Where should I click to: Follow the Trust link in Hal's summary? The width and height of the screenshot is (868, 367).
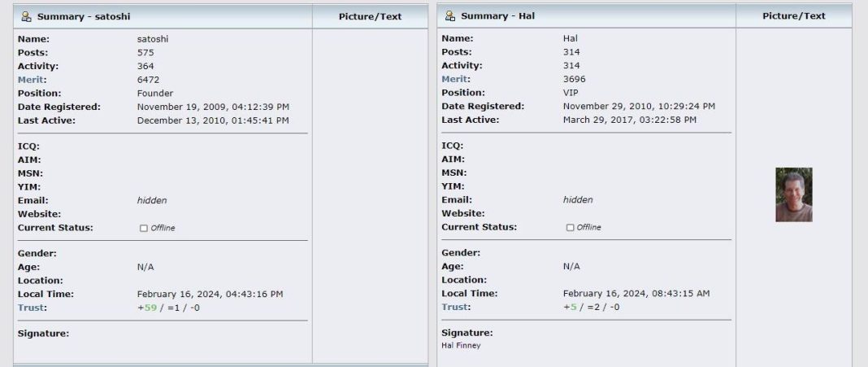coord(455,307)
